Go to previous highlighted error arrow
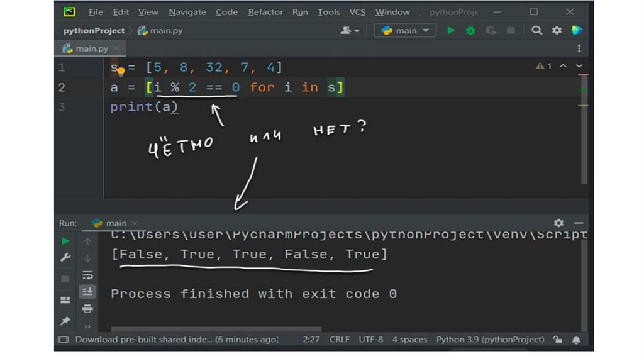The image size is (644, 361). (x=563, y=66)
